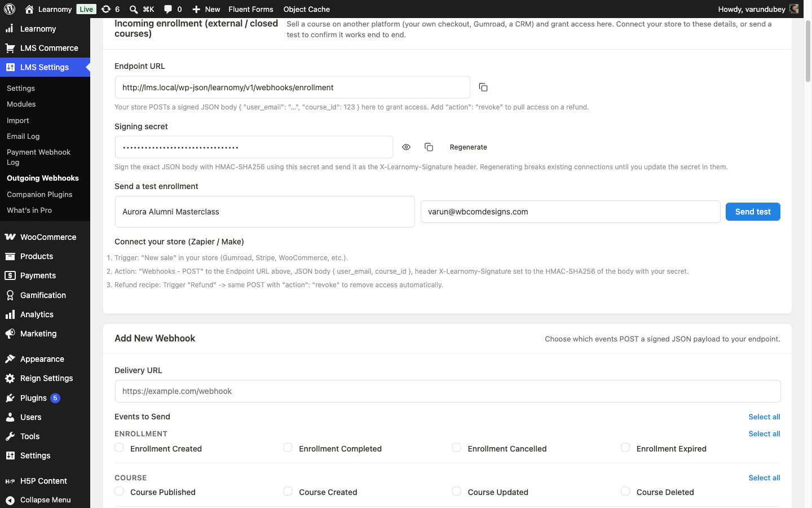
Task: Open the Aurora Alumni Masterclass course selector
Action: [265, 212]
